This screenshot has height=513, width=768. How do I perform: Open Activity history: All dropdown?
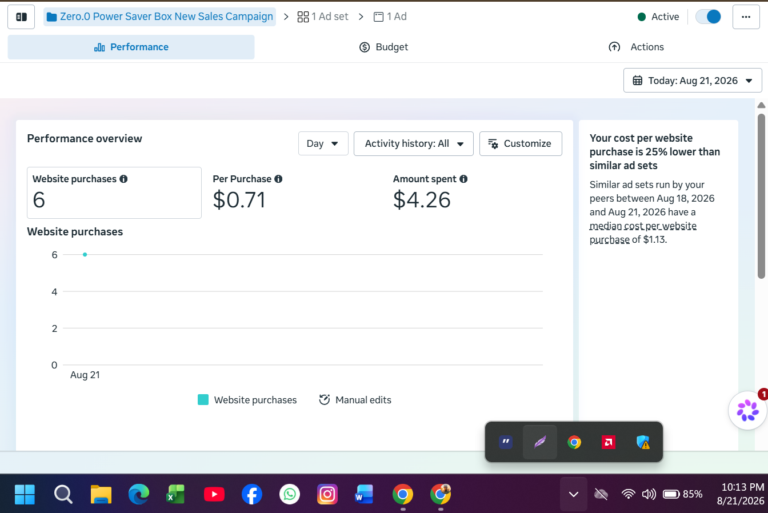[413, 144]
